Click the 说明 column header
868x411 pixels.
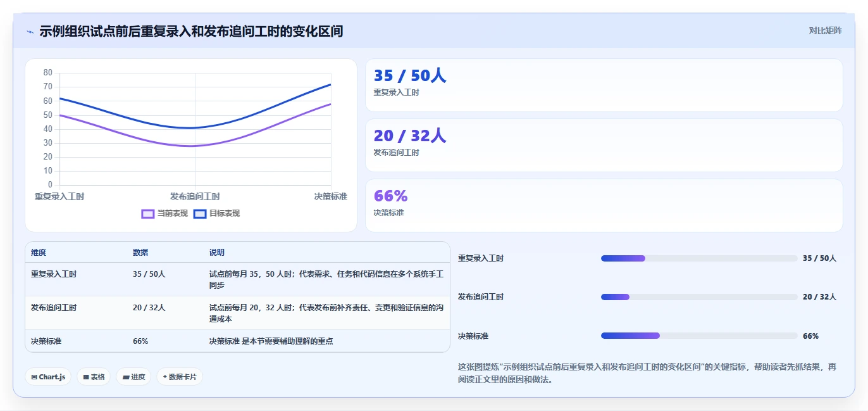point(217,253)
